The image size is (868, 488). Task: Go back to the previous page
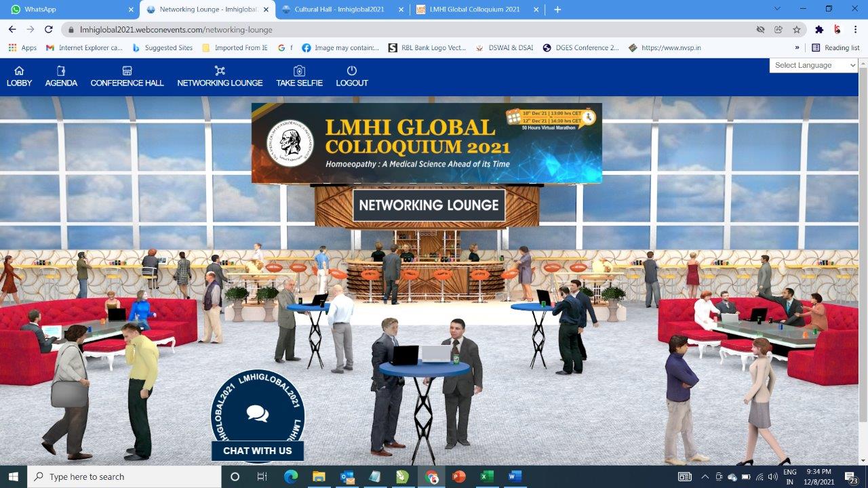click(12, 29)
